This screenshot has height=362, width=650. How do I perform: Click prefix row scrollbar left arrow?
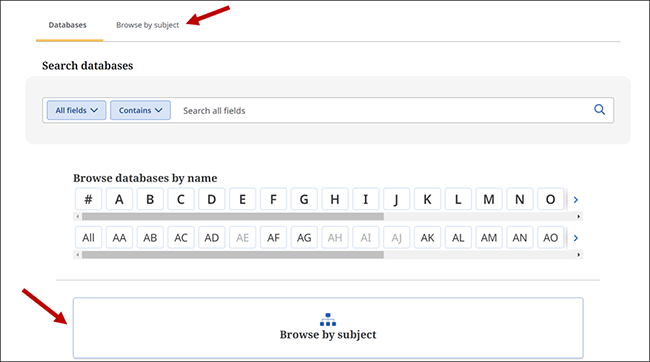tap(78, 255)
